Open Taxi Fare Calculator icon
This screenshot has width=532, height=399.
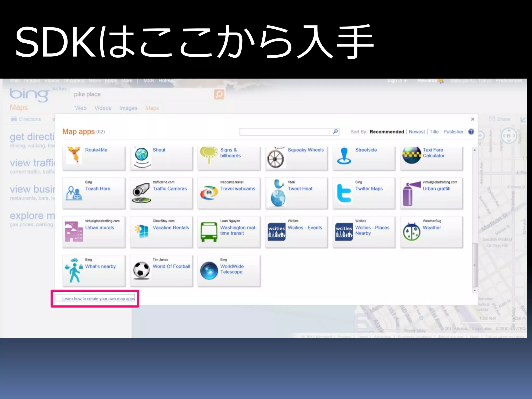pos(411,155)
